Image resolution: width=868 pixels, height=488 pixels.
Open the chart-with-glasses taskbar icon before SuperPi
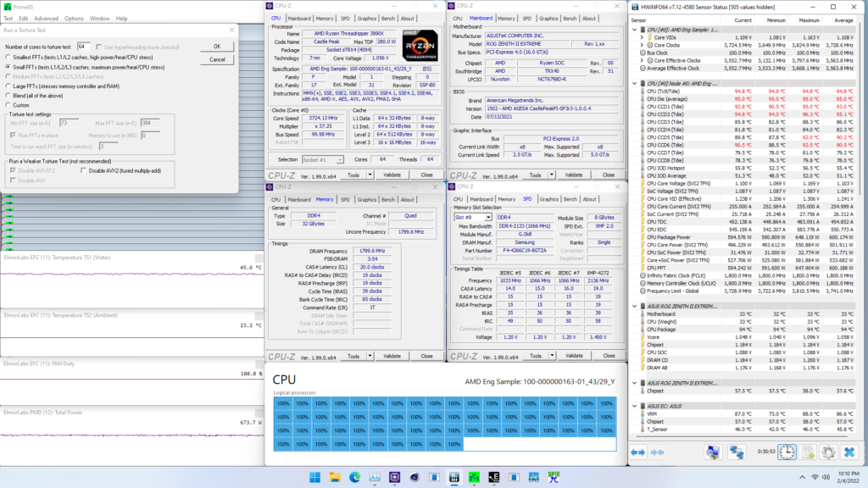(x=534, y=477)
